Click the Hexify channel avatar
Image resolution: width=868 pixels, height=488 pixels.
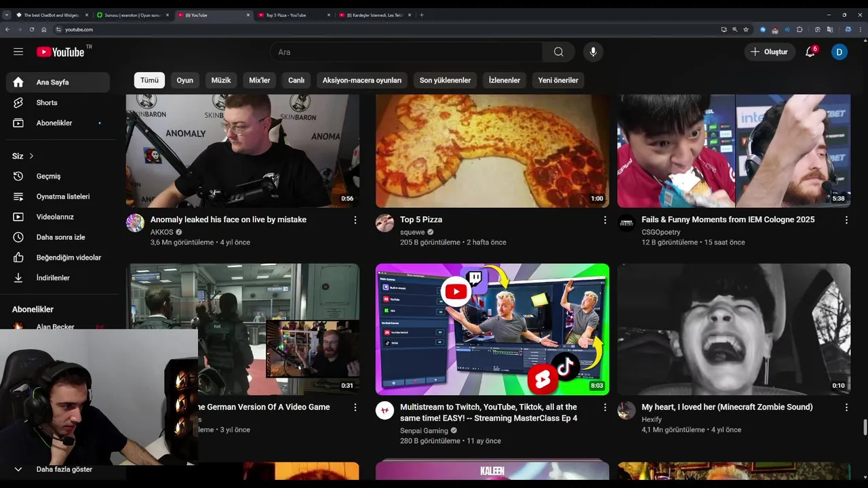point(627,410)
